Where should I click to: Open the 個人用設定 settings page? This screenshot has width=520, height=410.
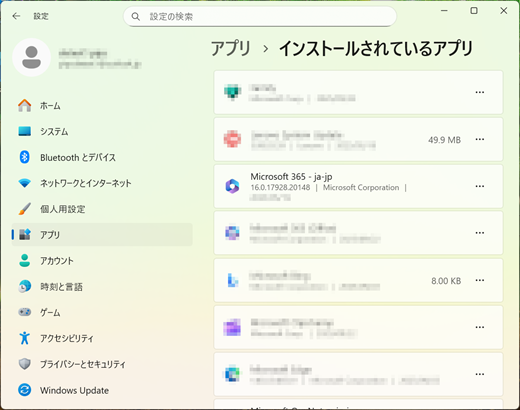tap(102, 209)
